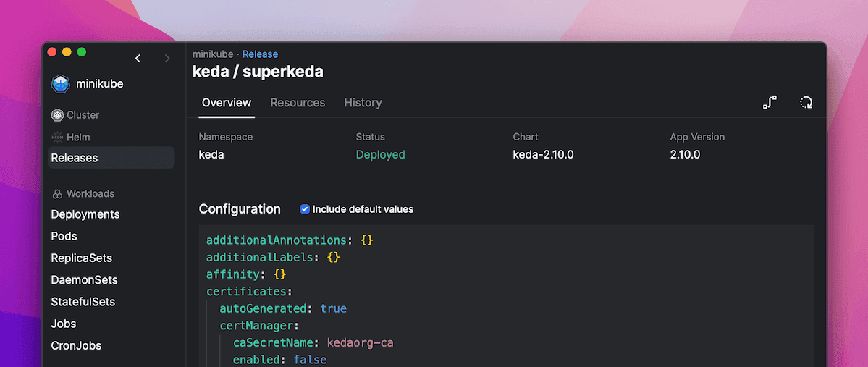Click the keda / superkeda title

258,72
